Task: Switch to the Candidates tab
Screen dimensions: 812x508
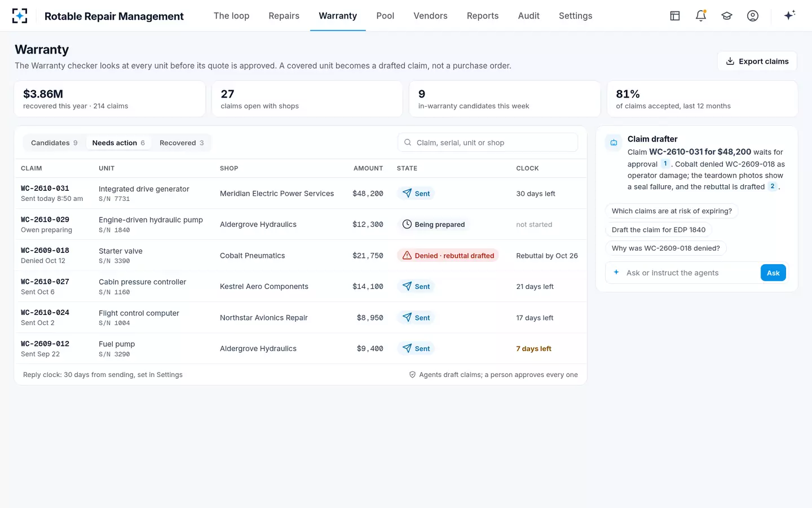Action: pyautogui.click(x=54, y=143)
